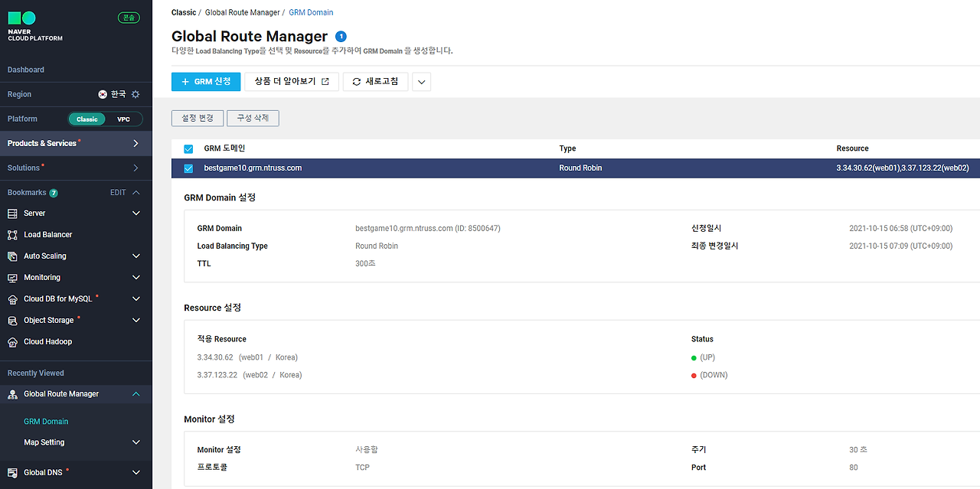Click Classic breadcrumb link

pos(184,12)
